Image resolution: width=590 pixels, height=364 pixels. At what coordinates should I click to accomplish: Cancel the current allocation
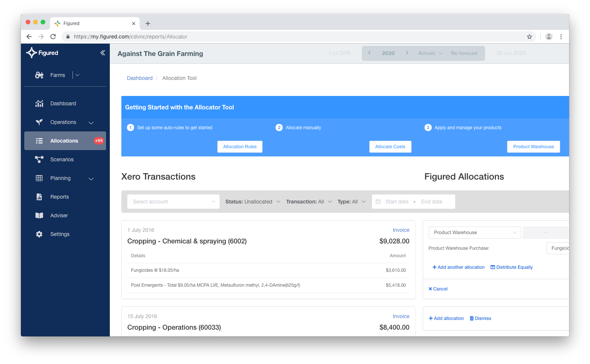438,289
